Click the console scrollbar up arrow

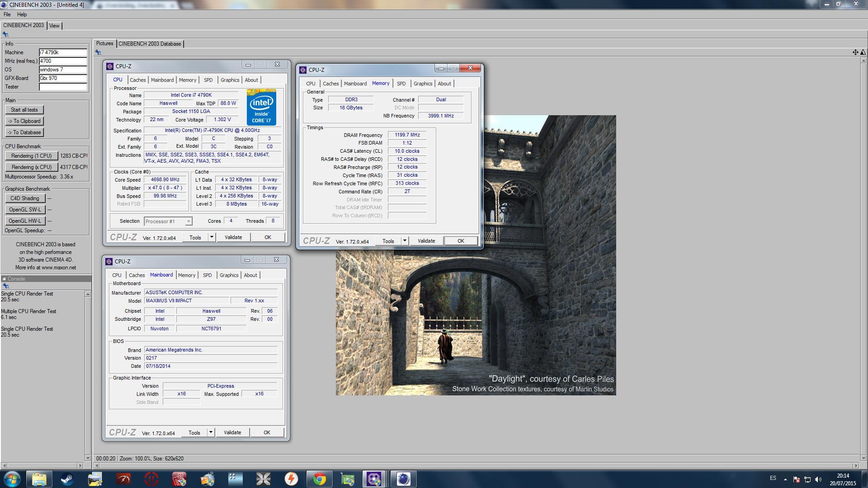88,294
